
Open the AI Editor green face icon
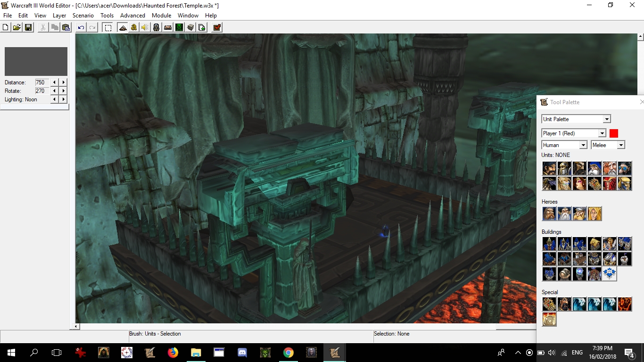[x=179, y=27]
